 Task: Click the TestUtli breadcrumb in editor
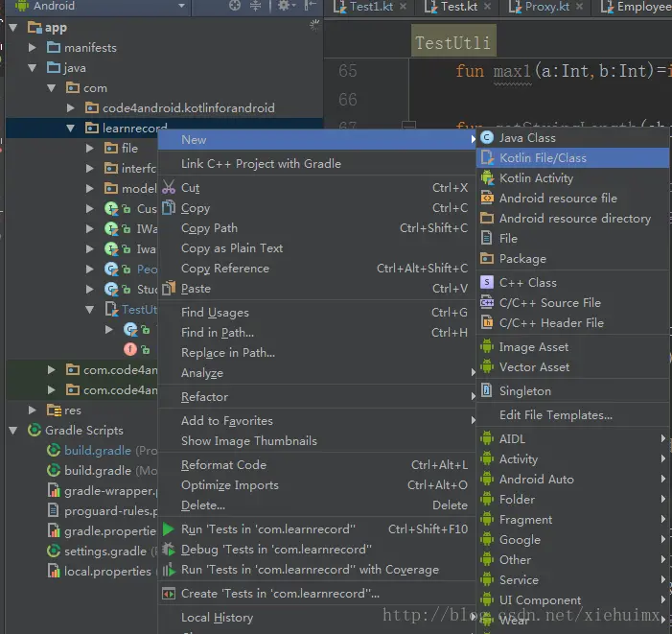click(x=453, y=42)
